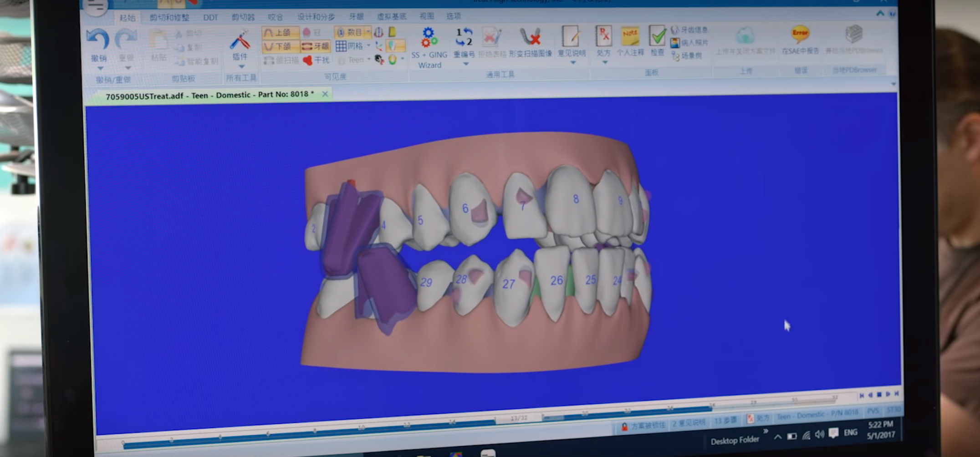Viewport: 980px width, 457px height.
Task: Click the tooth axis icon beside 数目
Action: click(x=378, y=32)
